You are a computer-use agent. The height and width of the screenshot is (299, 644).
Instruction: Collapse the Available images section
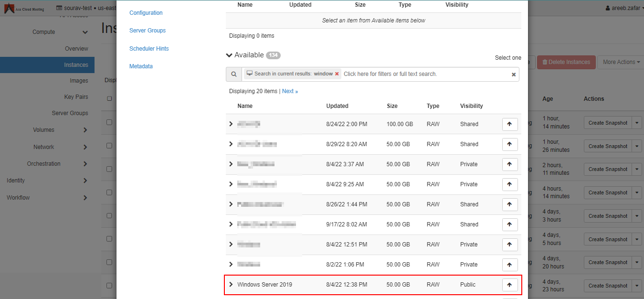point(229,55)
